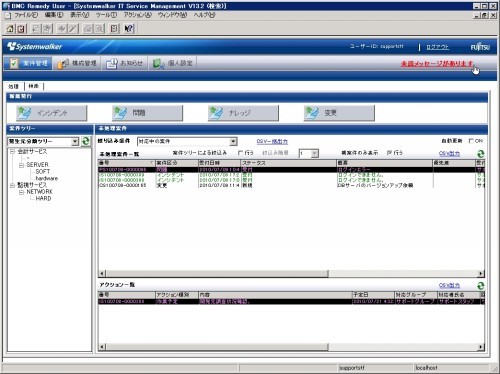Screen dimensions: 500x374
Task: Open the 発生元分類ツリー dropdown
Action: tap(75, 142)
